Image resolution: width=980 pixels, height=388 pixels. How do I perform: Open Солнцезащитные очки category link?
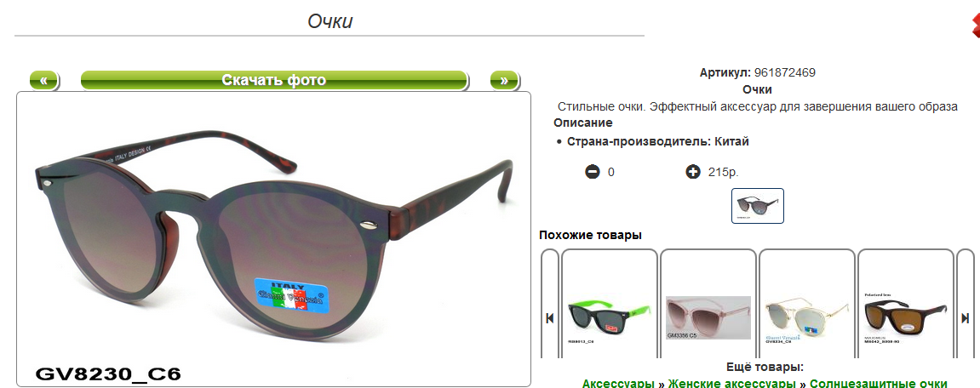point(878,383)
